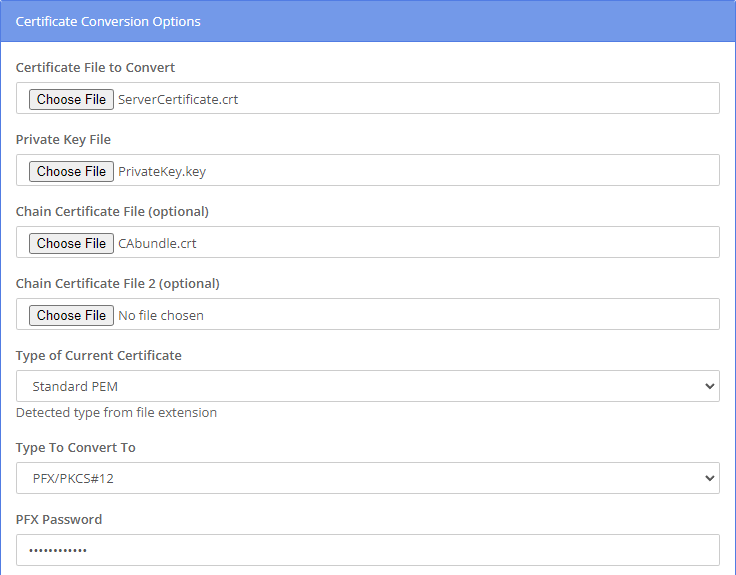Choose file for Chain Certificate File 2
The image size is (736, 575).
tap(71, 315)
